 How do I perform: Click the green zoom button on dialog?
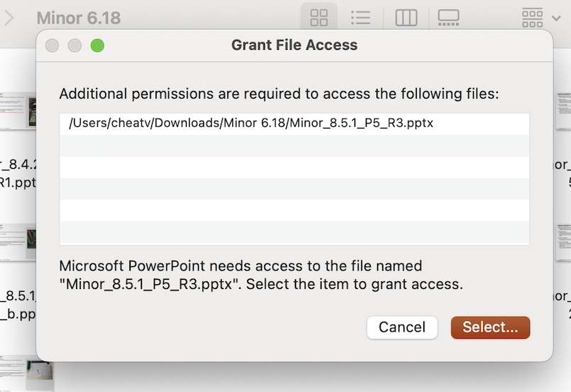97,46
